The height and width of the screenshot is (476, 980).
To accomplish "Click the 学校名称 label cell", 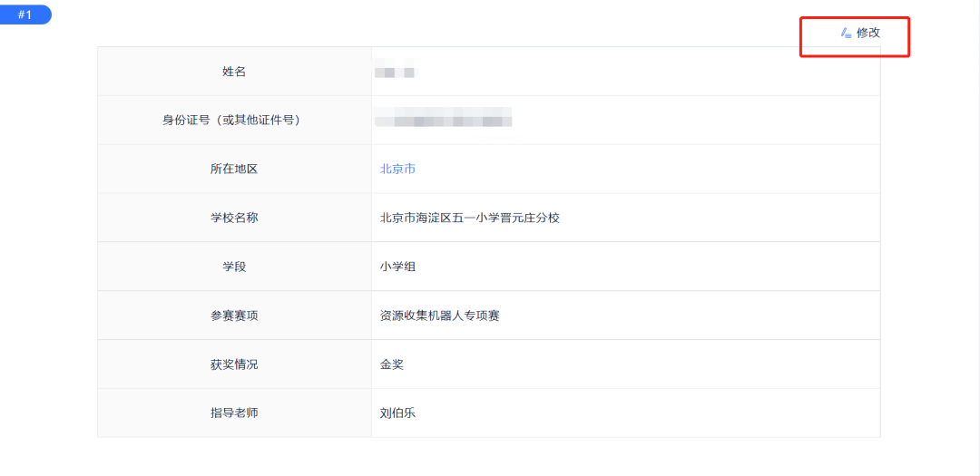I will pos(234,218).
